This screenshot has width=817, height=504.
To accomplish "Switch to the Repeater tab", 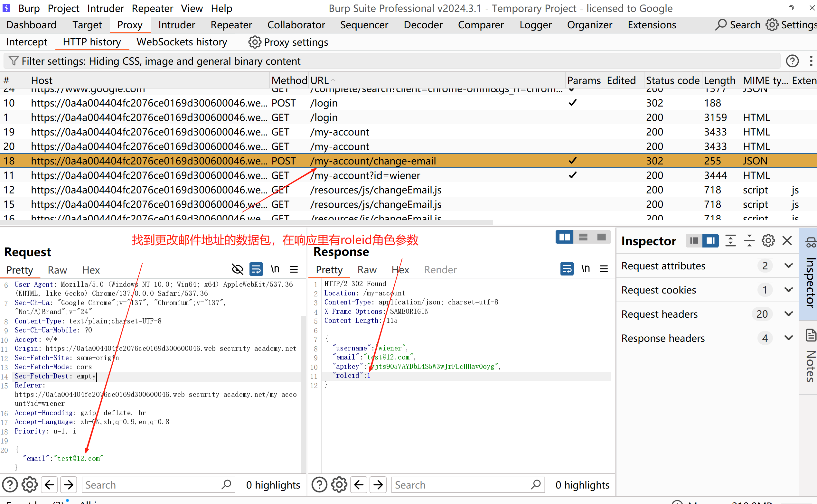I will tap(231, 25).
